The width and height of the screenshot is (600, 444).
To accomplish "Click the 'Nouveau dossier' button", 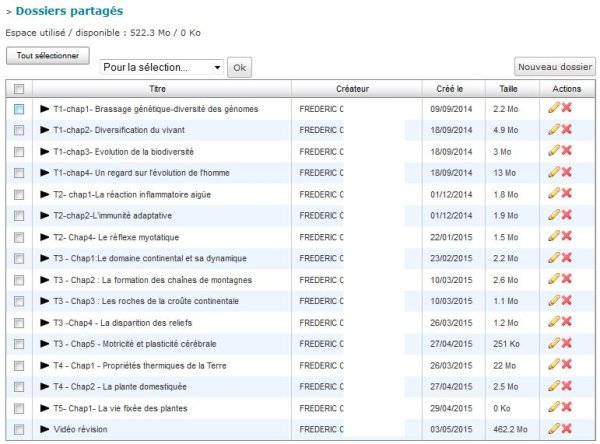I will 555,67.
